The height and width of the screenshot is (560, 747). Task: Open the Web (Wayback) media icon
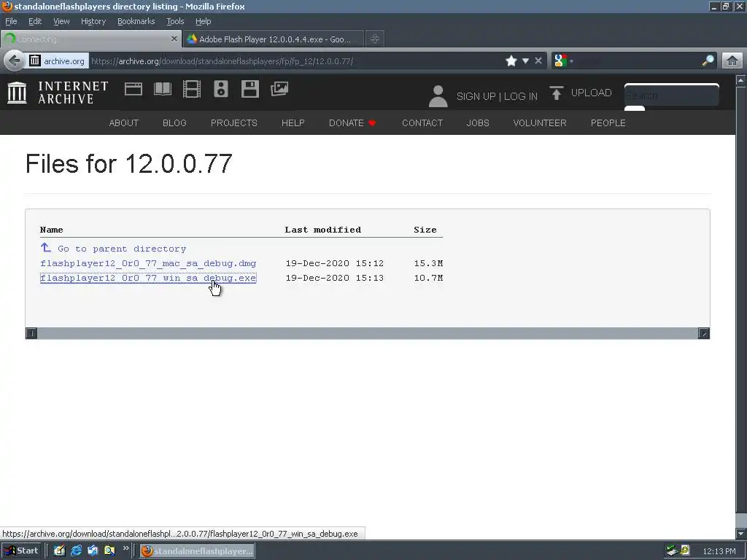[133, 89]
